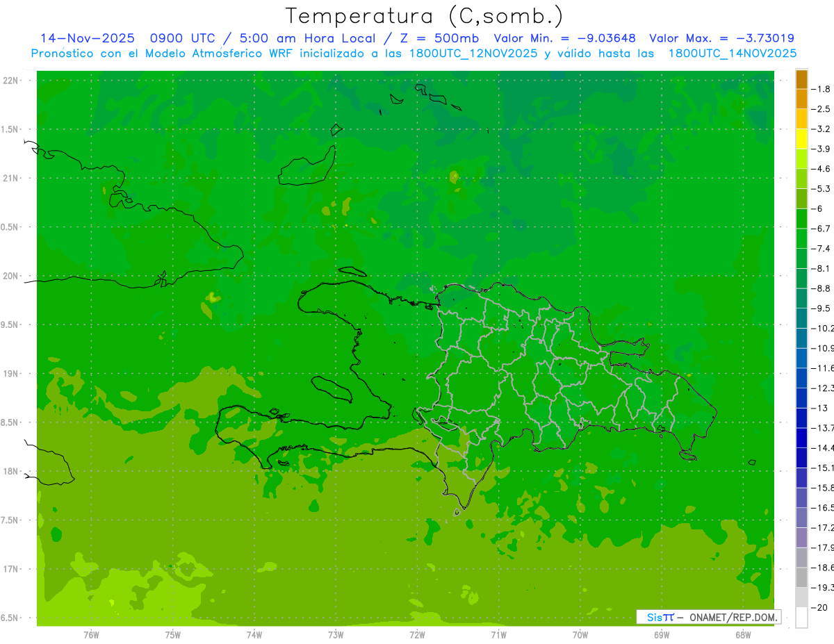Click the "71W" longitude label
The image size is (834, 644).
[498, 634]
